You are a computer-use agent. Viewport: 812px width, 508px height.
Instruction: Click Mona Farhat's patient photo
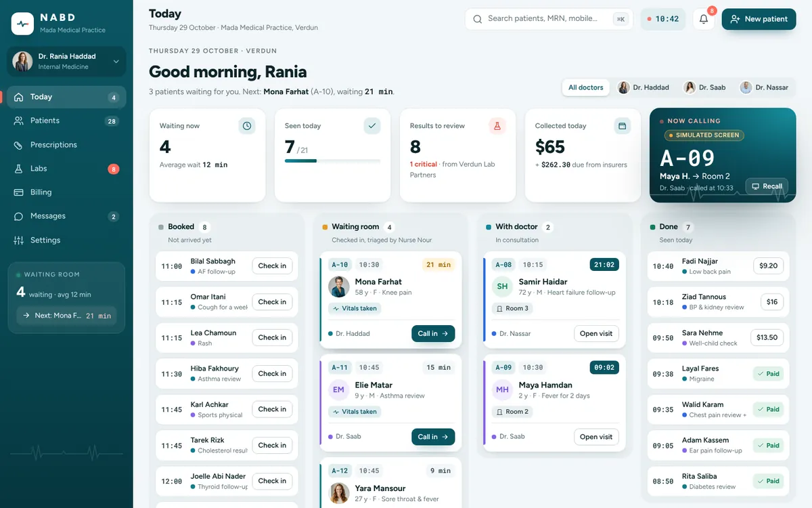pos(339,287)
